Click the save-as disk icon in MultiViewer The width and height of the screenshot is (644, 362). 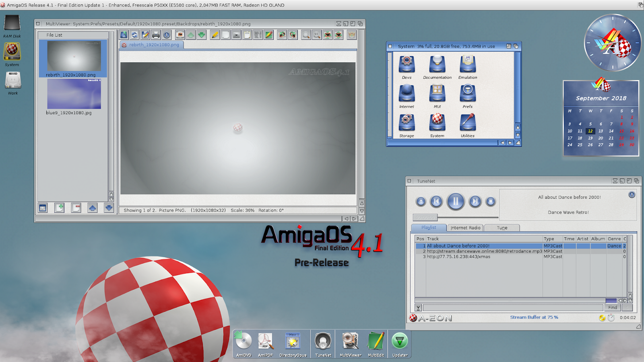pyautogui.click(x=145, y=35)
